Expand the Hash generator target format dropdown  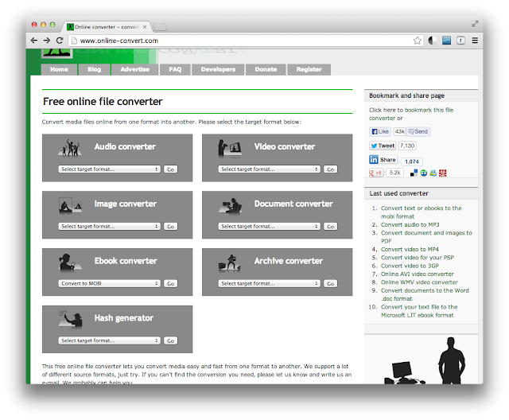coord(109,340)
